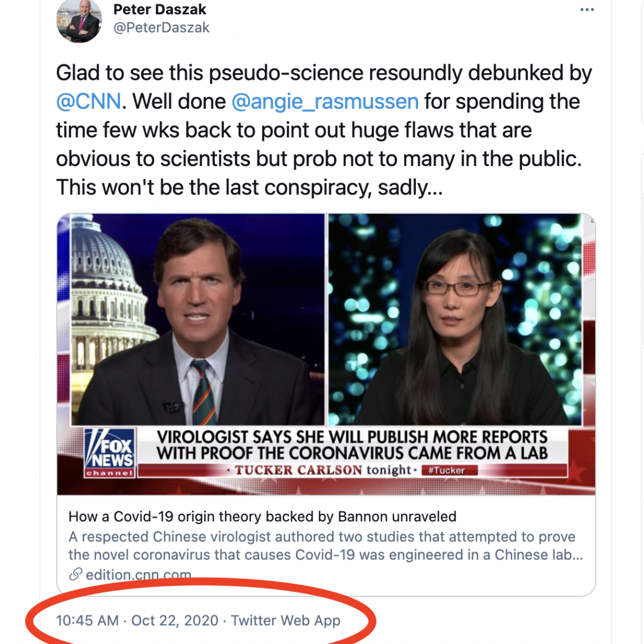The image size is (644, 644).
Task: Click the Oct 22, 2020 date
Action: (175, 621)
